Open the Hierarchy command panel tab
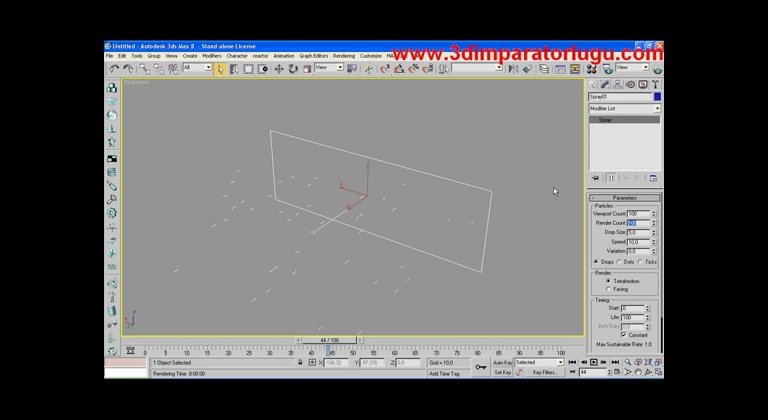This screenshot has height=420, width=768. point(618,84)
